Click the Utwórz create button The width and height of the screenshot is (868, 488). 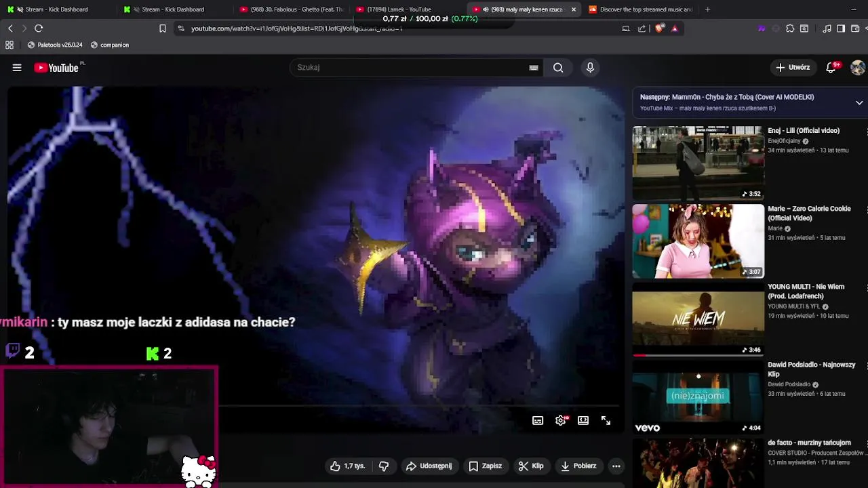click(793, 68)
